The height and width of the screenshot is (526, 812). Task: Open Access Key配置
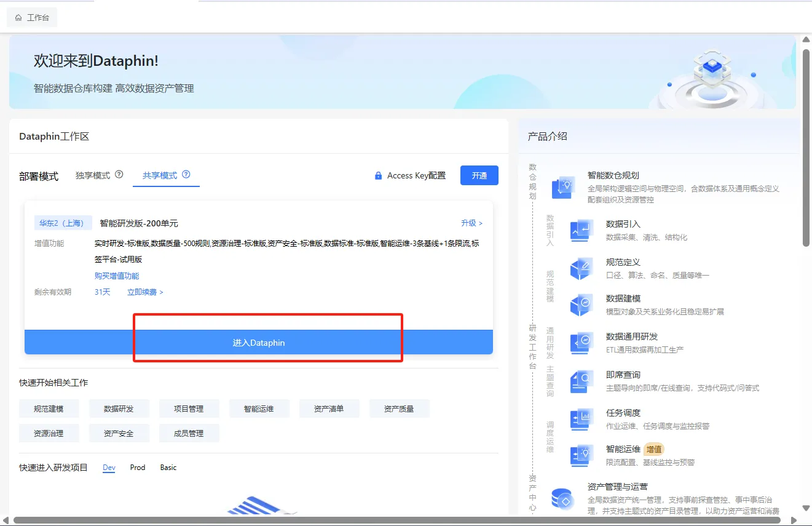click(x=417, y=176)
